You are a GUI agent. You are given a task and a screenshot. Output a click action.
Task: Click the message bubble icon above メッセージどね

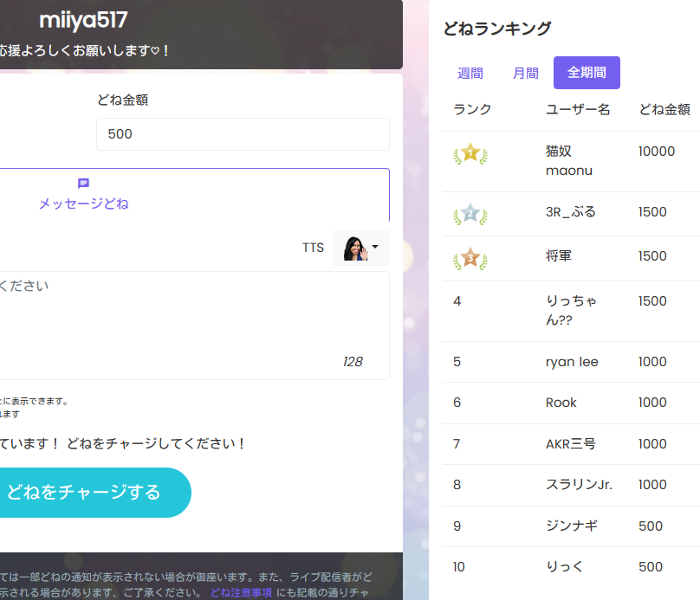pos(83,184)
